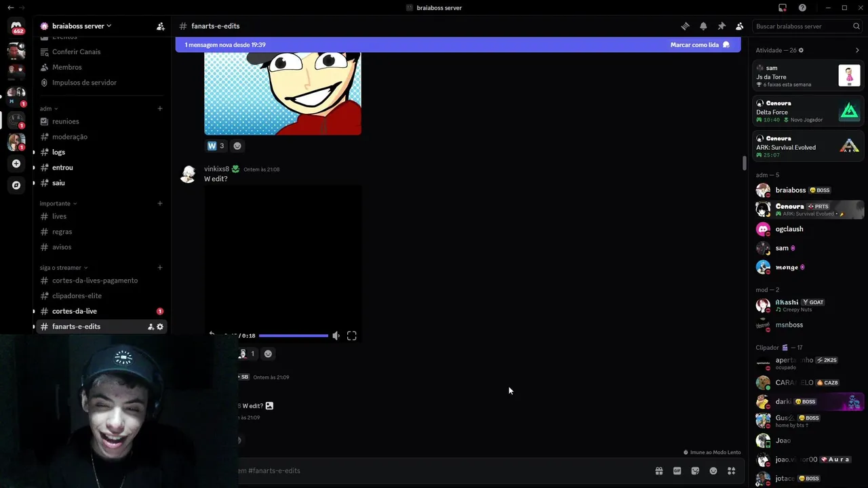Create channel in siga o streamer plus
The image size is (868, 488).
click(160, 268)
